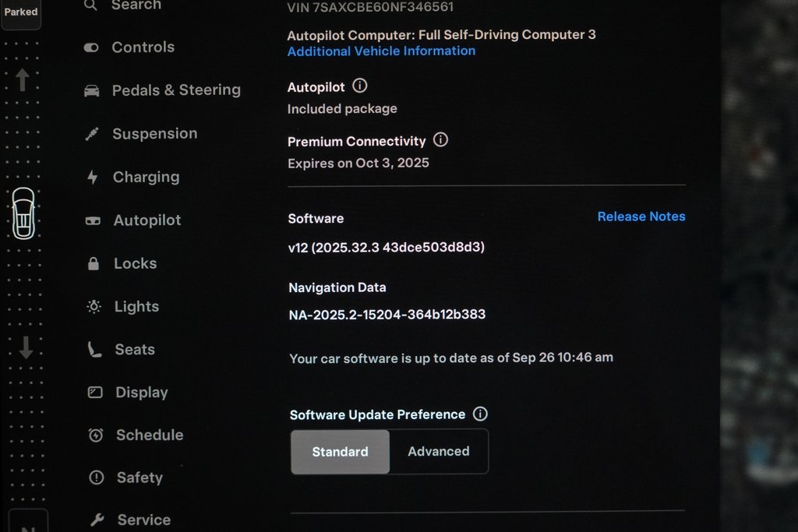Click the Locks padlock icon
Viewport: 798px width, 532px height.
point(94,264)
